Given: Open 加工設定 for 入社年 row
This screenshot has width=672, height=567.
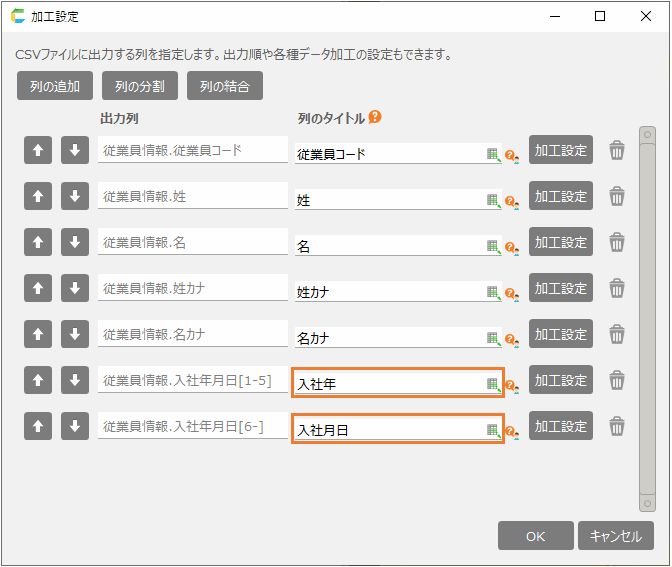Looking at the screenshot, I should point(560,380).
